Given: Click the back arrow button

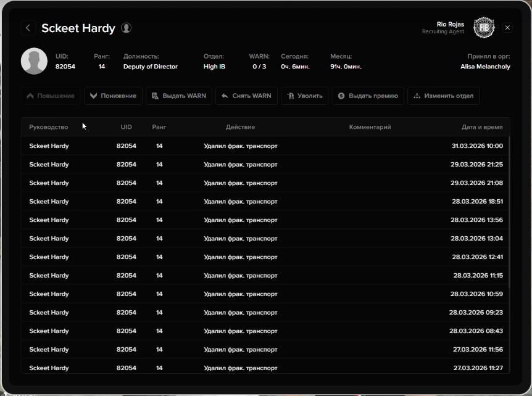Looking at the screenshot, I should [28, 28].
